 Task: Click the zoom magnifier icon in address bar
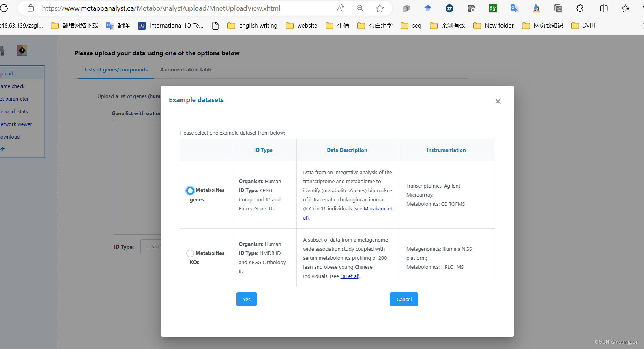click(360, 8)
